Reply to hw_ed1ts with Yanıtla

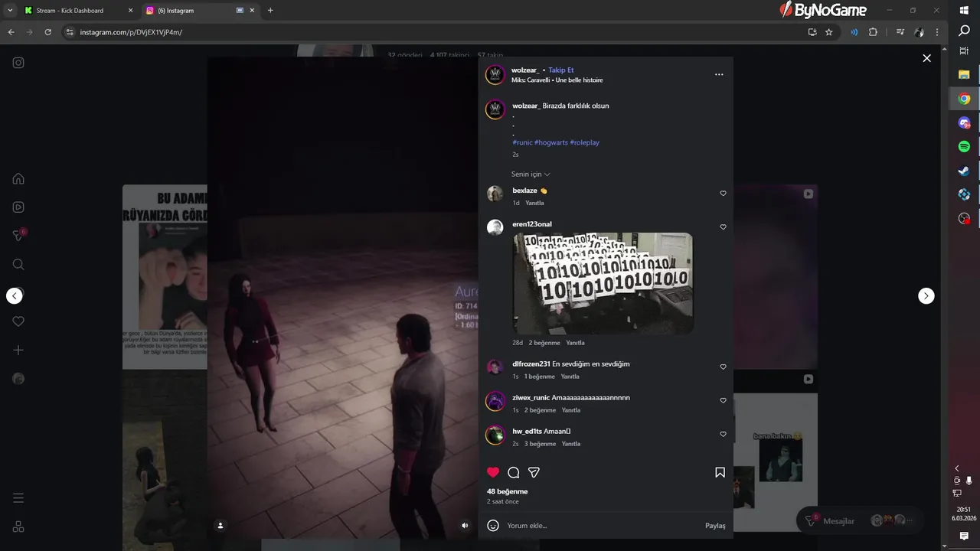[x=571, y=444]
